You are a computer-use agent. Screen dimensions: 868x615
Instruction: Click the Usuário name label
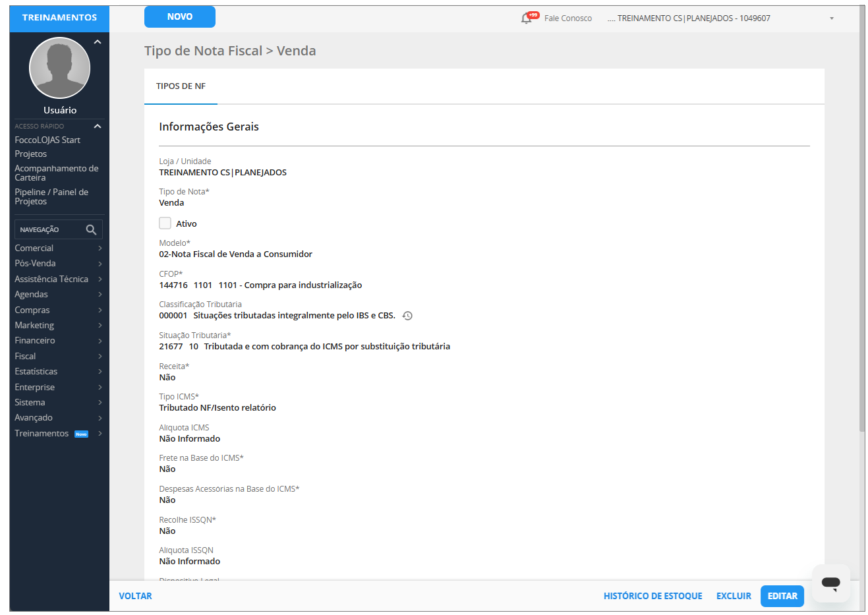[60, 110]
